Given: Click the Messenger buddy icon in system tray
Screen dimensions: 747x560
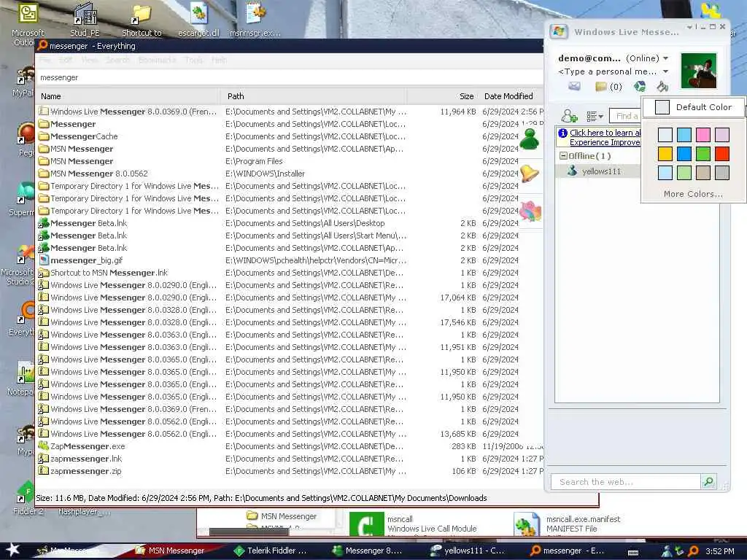Looking at the screenshot, I should tap(667, 551).
